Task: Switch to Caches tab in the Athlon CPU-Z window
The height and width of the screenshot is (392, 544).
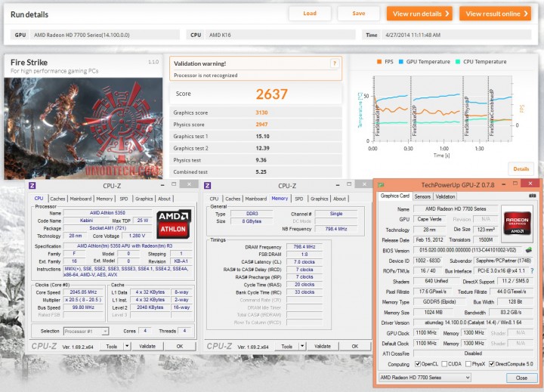Action: click(x=57, y=199)
